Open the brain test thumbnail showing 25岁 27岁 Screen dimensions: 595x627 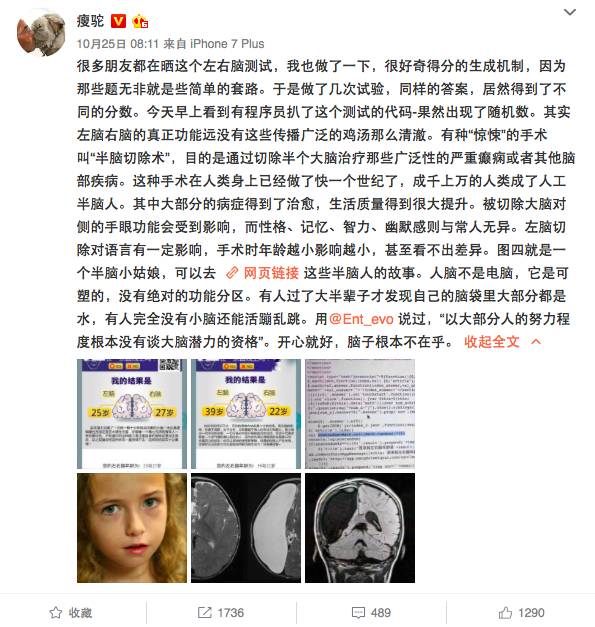(132, 413)
